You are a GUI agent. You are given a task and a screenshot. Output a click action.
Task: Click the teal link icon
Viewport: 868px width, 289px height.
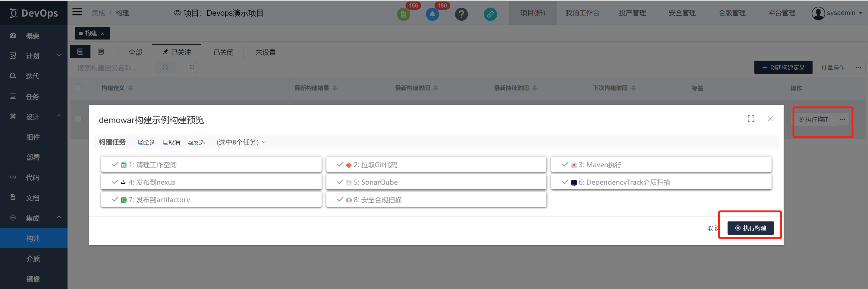(x=490, y=14)
